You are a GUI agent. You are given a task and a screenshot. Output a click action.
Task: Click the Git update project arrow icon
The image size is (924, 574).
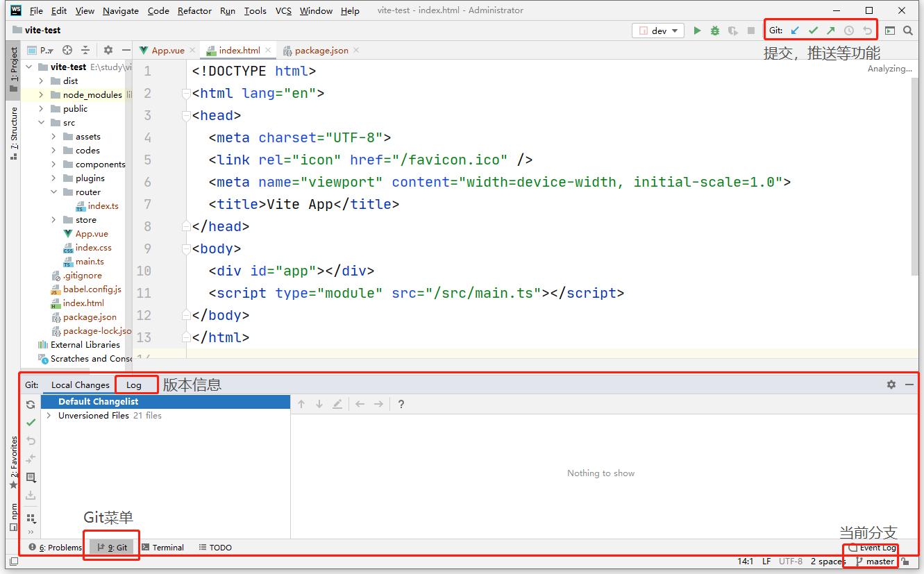coord(795,31)
